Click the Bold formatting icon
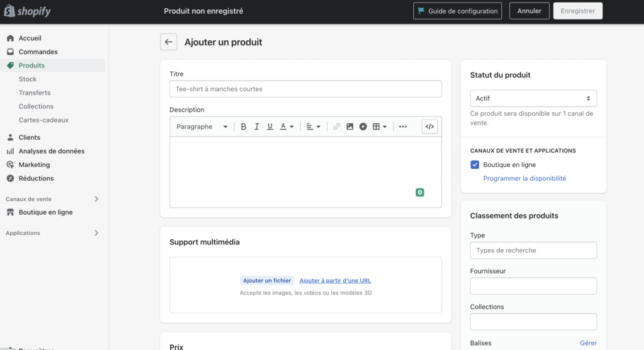The image size is (644, 350). click(243, 127)
